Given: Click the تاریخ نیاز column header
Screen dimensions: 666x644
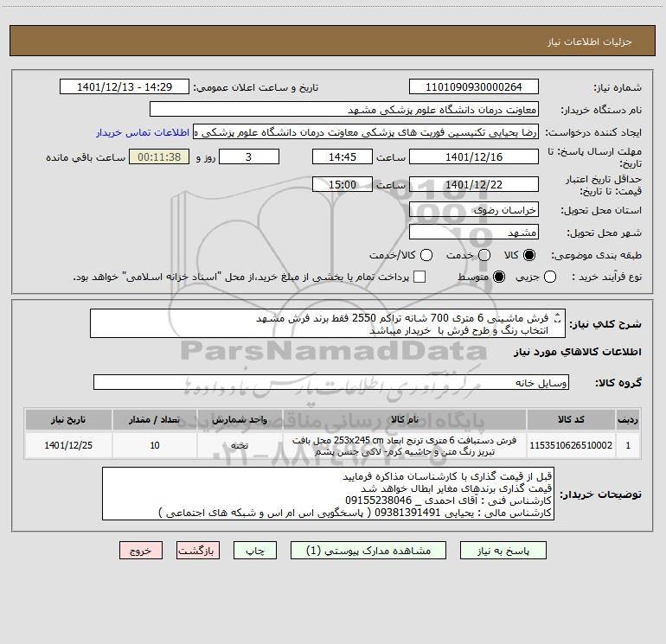Looking at the screenshot, I should pyautogui.click(x=68, y=419).
